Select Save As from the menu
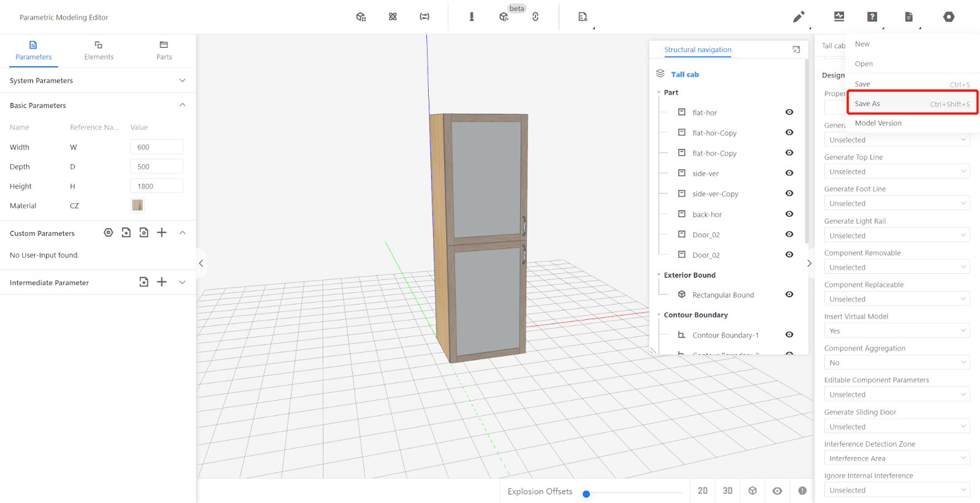980x503 pixels. pos(911,104)
